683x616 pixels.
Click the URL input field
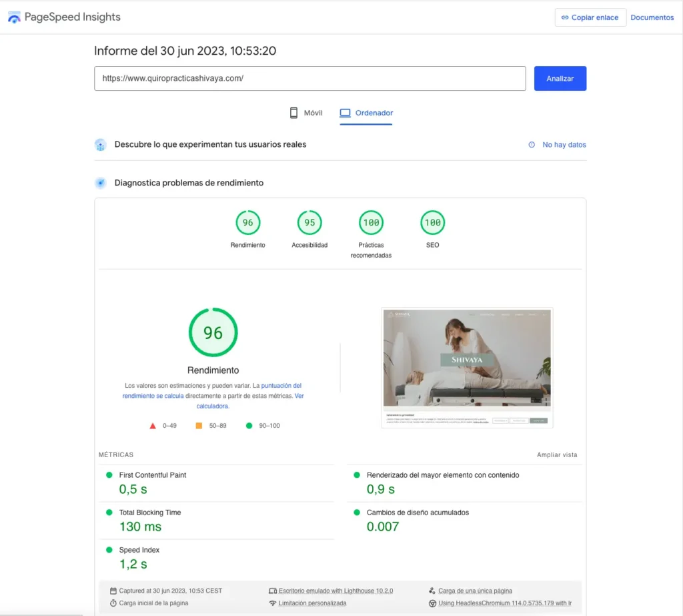[x=309, y=79]
